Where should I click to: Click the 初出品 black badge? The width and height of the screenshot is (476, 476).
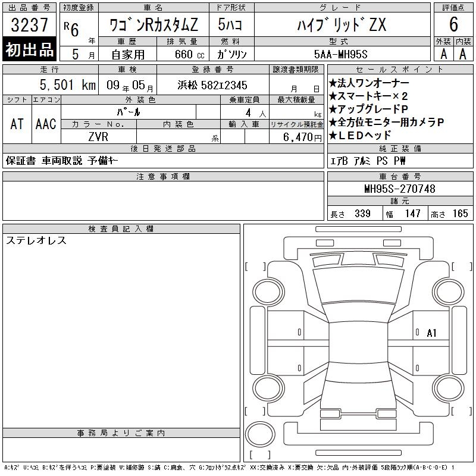click(29, 49)
